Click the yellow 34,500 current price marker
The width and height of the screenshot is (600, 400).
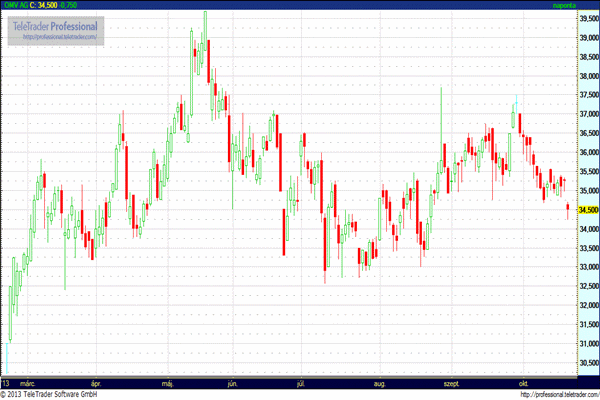tap(585, 210)
